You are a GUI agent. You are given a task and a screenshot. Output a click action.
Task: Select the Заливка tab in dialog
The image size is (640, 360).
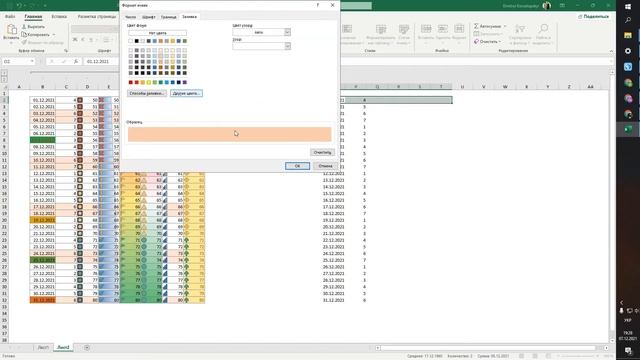189,17
